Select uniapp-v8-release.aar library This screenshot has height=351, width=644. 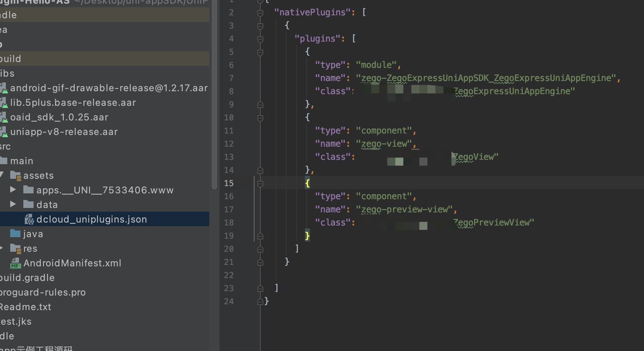click(x=64, y=132)
